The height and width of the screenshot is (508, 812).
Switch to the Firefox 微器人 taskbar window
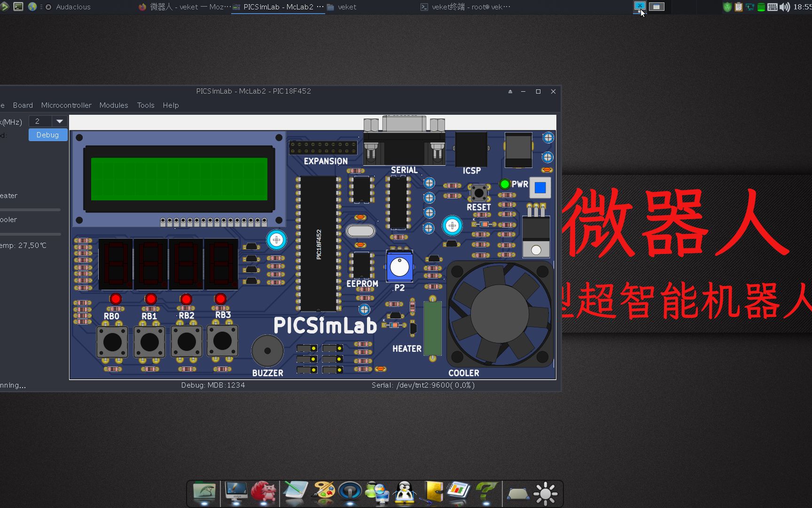tap(185, 7)
